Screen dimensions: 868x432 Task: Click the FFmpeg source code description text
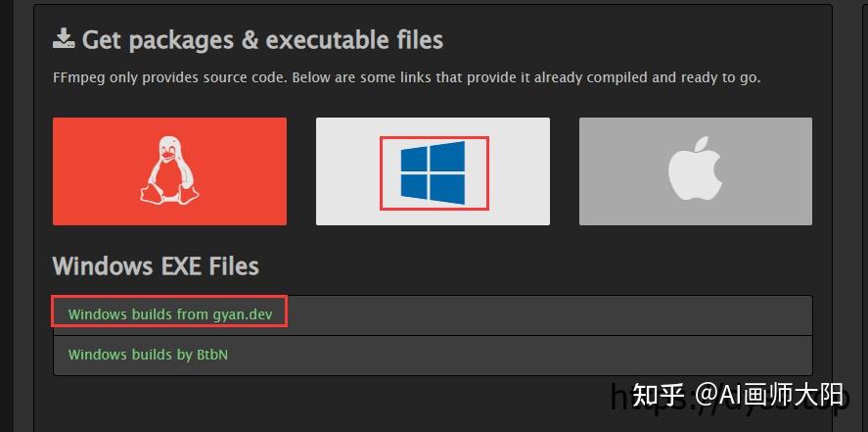click(405, 76)
